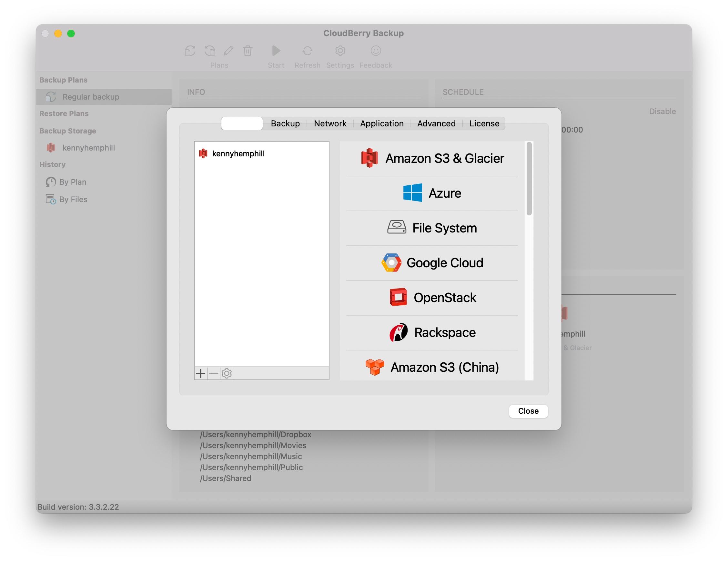Open the Feedback smiley icon
This screenshot has width=728, height=561.
pos(376,51)
